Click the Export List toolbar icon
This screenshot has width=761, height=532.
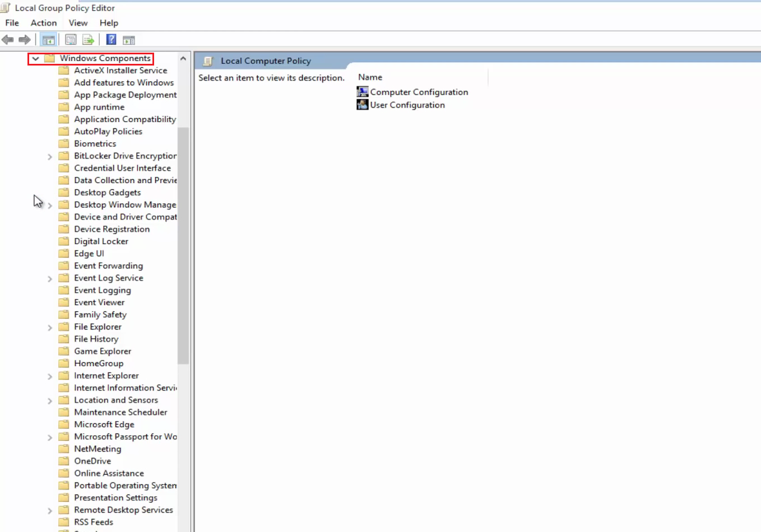(x=88, y=40)
